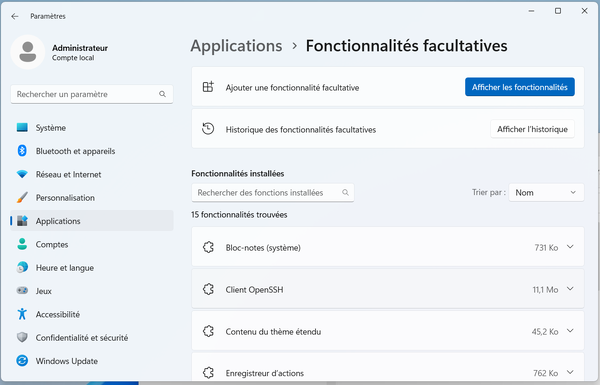The image size is (600, 385).
Task: Open Heure et langue settings
Action: tap(92, 268)
